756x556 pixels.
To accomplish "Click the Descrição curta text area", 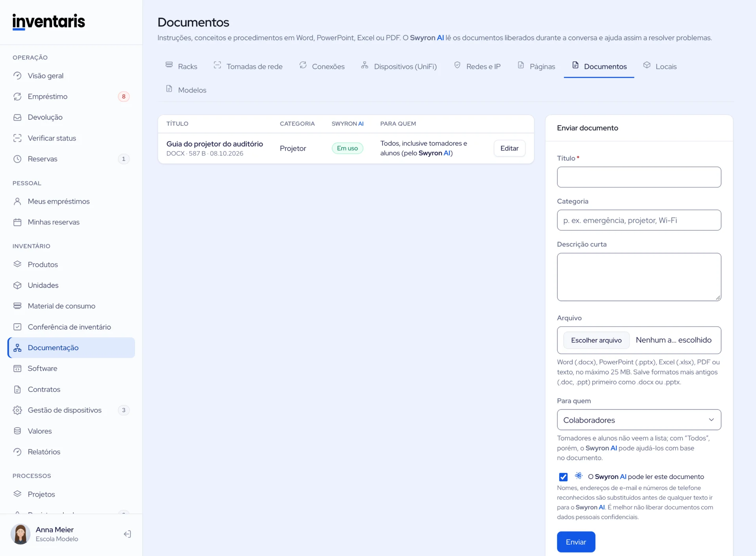I will [x=639, y=277].
